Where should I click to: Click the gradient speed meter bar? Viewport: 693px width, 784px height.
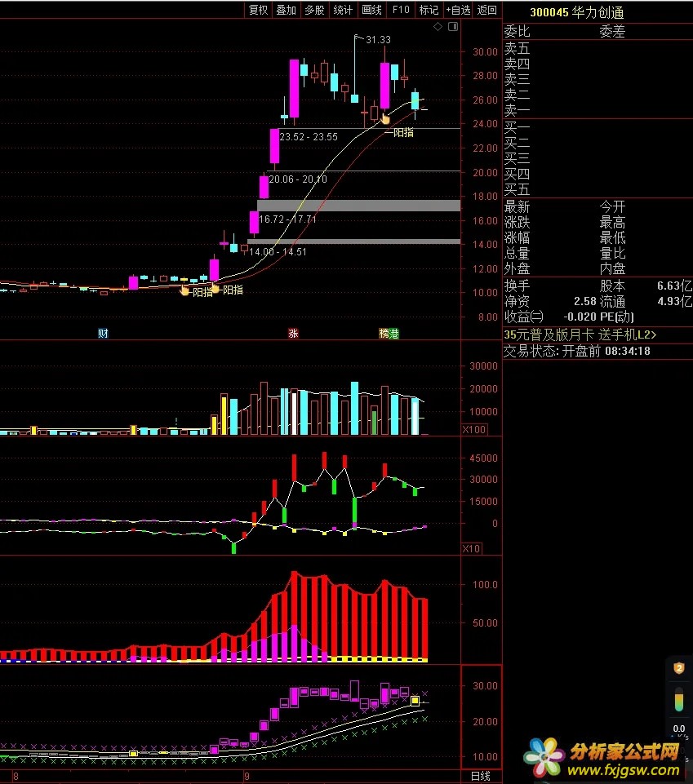(x=679, y=699)
